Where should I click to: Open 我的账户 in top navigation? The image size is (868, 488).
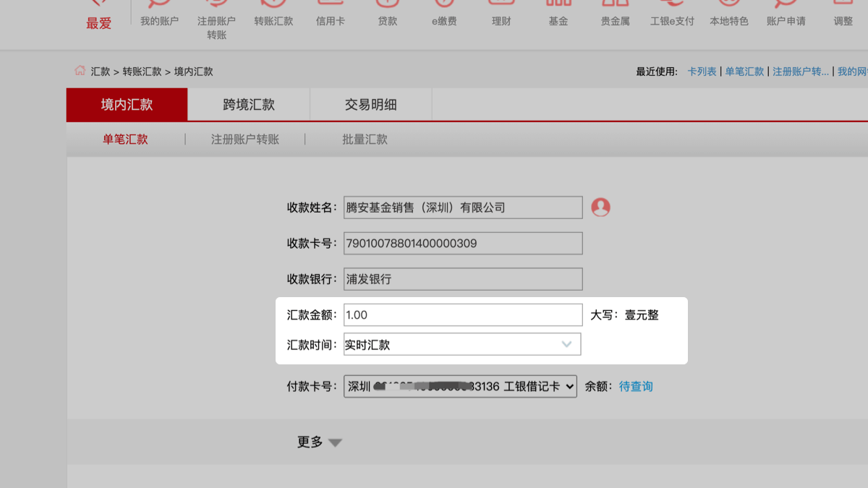tap(159, 21)
